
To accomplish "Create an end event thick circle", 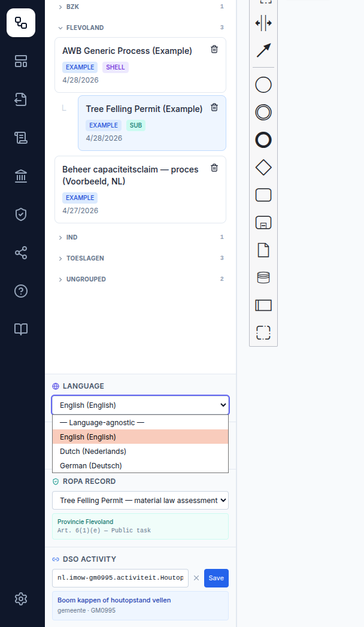I will (263, 140).
